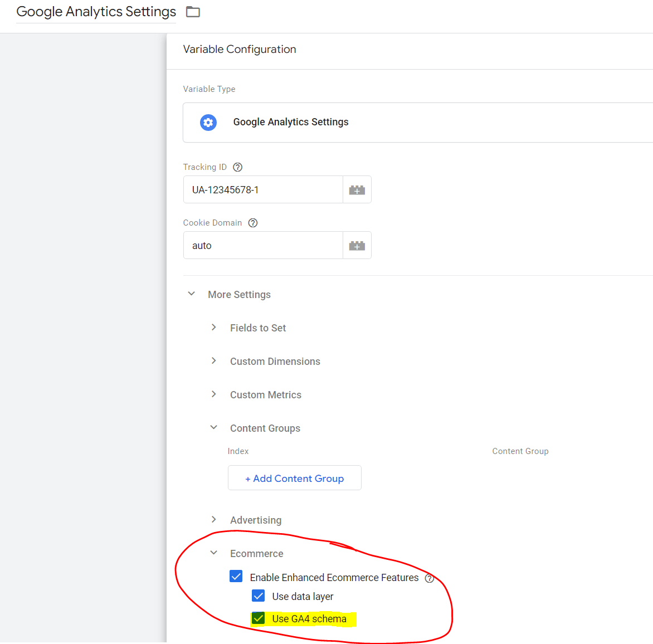Click the folder icon beside the variable name
Viewport: 653px width, 644px height.
(x=193, y=12)
